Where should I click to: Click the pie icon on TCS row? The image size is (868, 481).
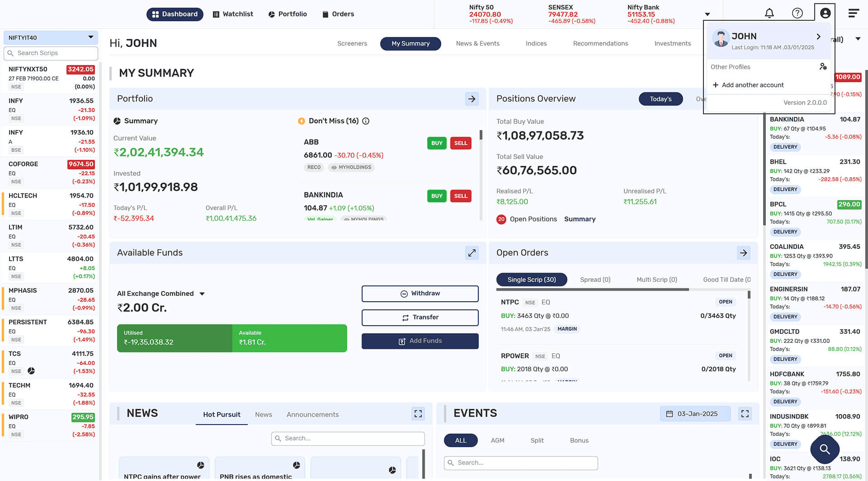pyautogui.click(x=31, y=371)
